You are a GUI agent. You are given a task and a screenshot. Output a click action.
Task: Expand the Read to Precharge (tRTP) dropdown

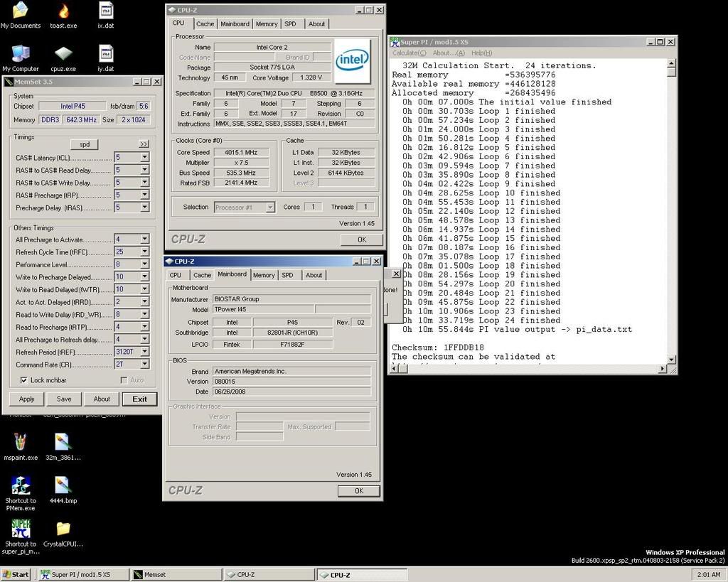[x=145, y=327]
